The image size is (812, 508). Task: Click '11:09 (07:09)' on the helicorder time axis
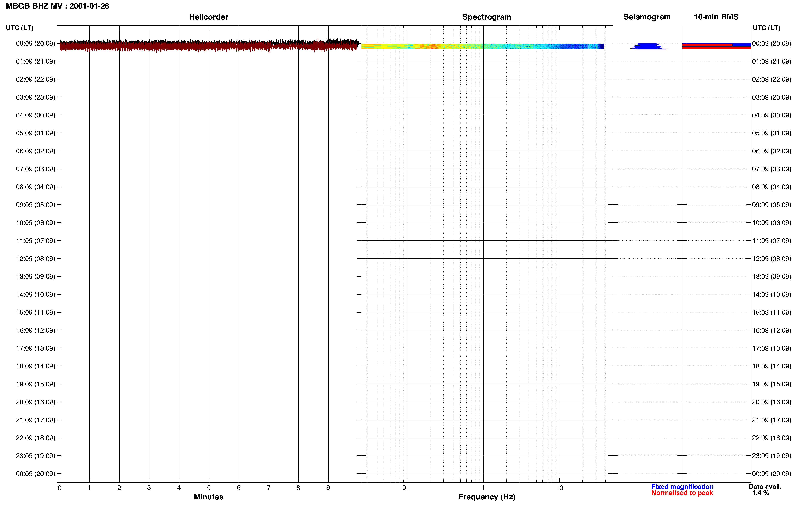36,240
